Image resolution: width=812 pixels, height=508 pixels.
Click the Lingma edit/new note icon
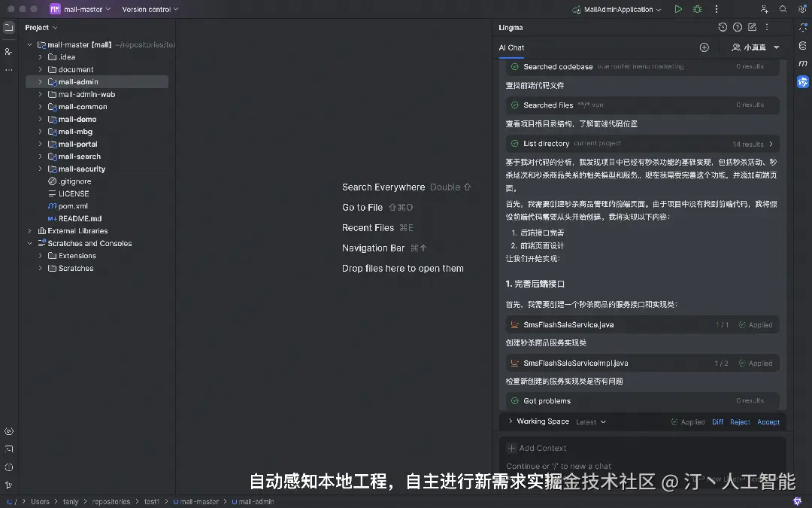[x=752, y=27]
